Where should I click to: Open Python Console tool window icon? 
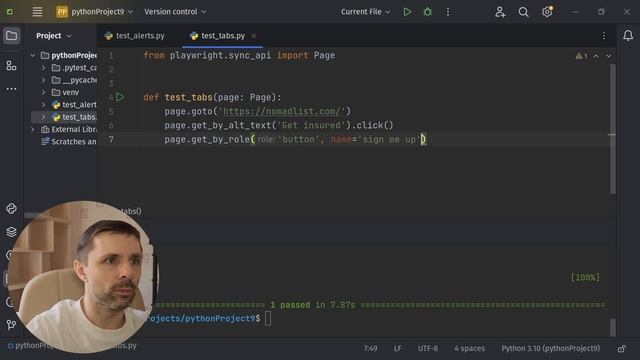tap(11, 209)
